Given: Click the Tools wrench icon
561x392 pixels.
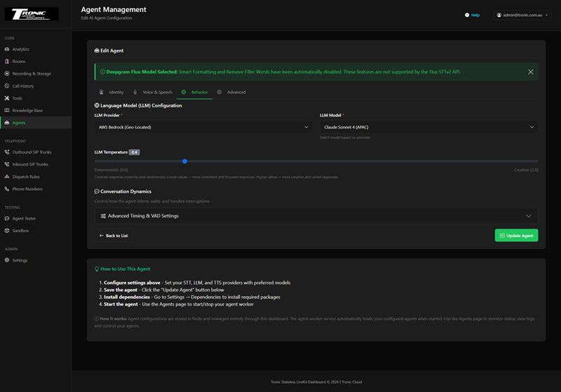Looking at the screenshot, I should (x=7, y=98).
